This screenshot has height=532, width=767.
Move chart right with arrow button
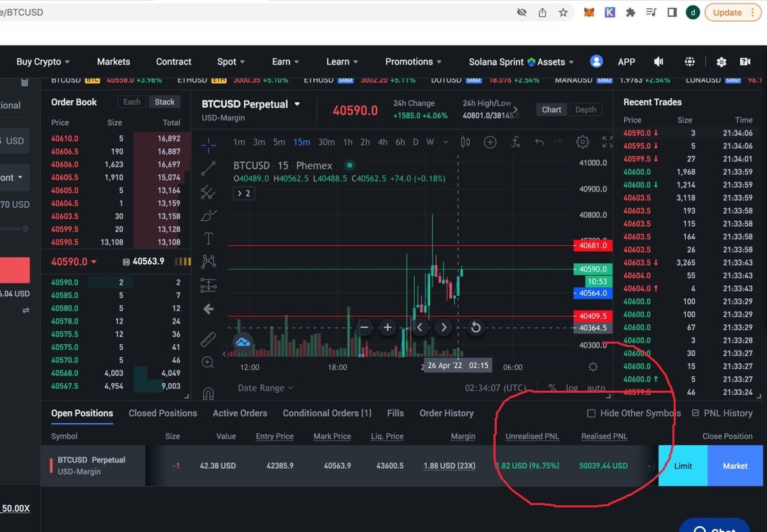pos(444,328)
